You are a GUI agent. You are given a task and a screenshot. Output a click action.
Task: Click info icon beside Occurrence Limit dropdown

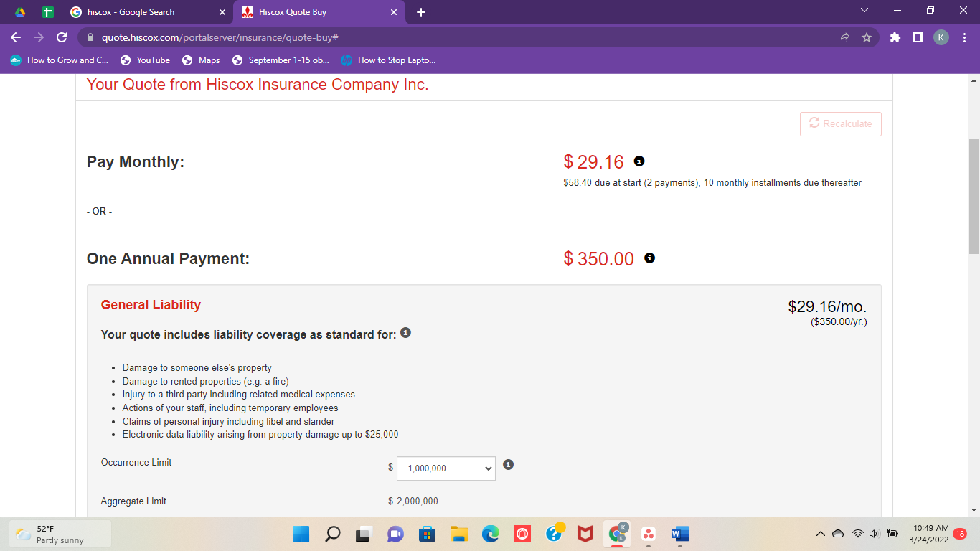pyautogui.click(x=508, y=465)
